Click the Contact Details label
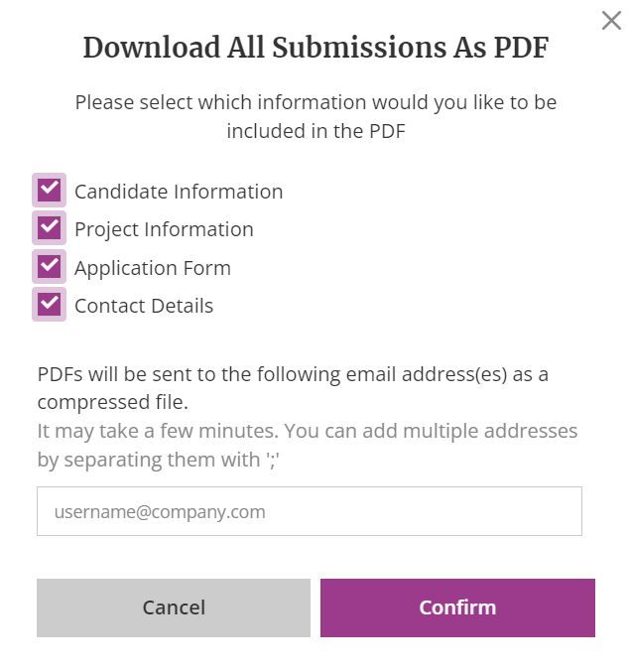This screenshot has height=672, width=631. pos(144,306)
